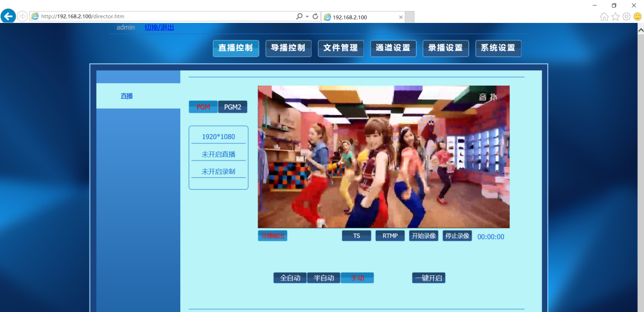
Task: Refresh the page with the reload icon
Action: 315,16
